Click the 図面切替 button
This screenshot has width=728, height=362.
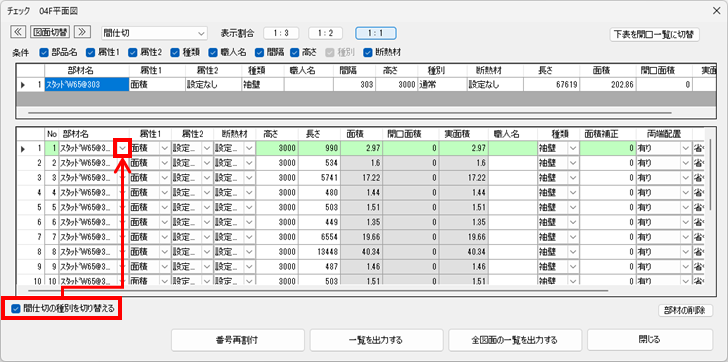tap(50, 32)
